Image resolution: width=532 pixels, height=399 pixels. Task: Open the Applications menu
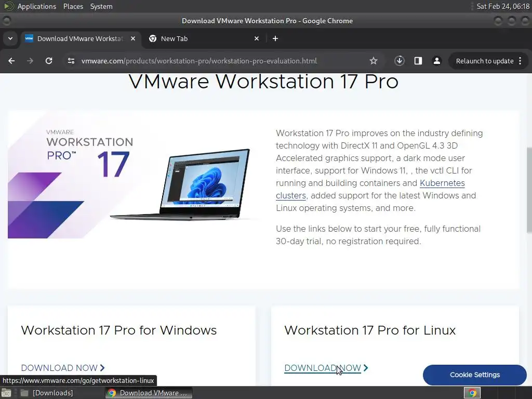37,6
